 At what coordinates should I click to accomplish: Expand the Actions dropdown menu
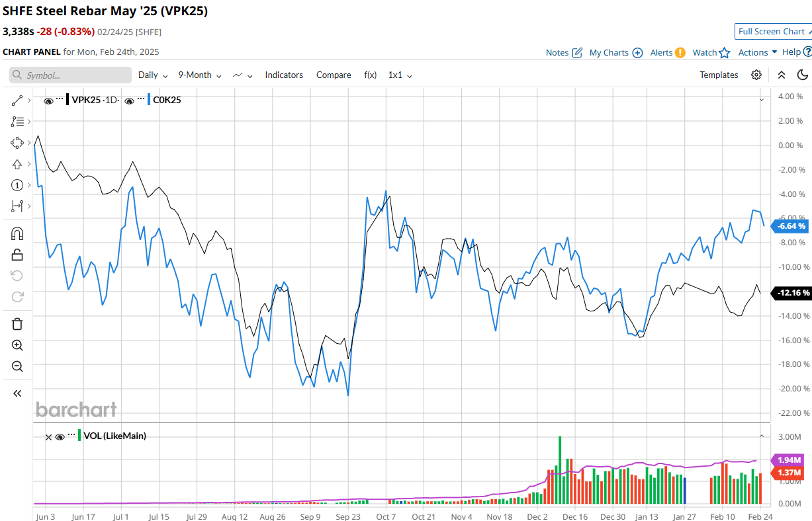click(x=757, y=52)
